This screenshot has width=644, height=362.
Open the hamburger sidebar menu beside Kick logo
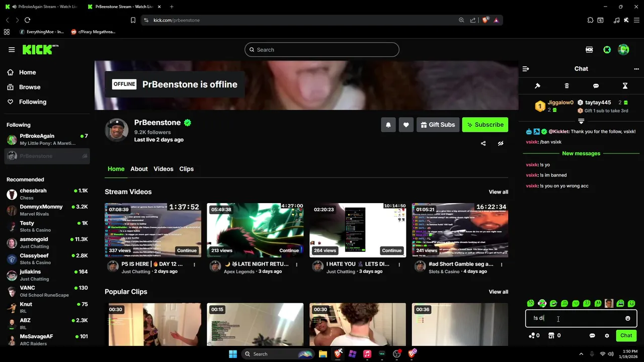coord(12,50)
